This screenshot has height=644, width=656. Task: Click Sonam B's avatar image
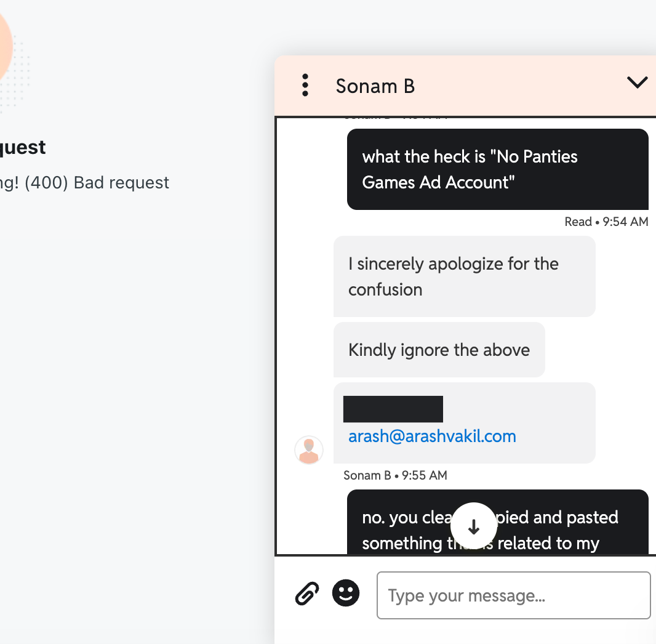[309, 450]
